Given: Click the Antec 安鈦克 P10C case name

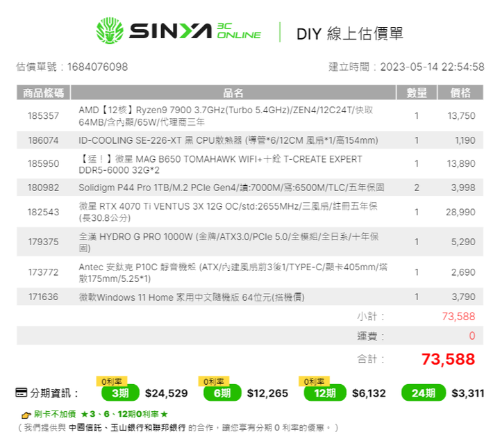Looking at the screenshot, I should pyautogui.click(x=233, y=273).
